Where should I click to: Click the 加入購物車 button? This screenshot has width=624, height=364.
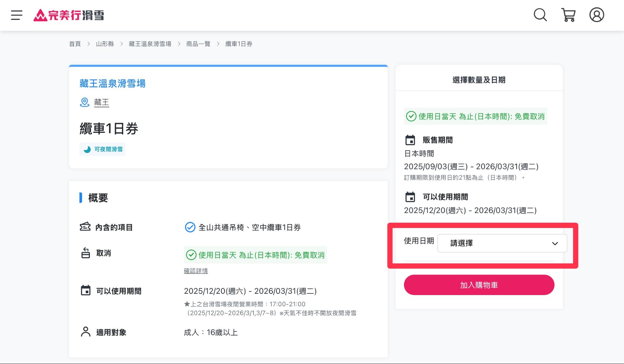tap(479, 285)
